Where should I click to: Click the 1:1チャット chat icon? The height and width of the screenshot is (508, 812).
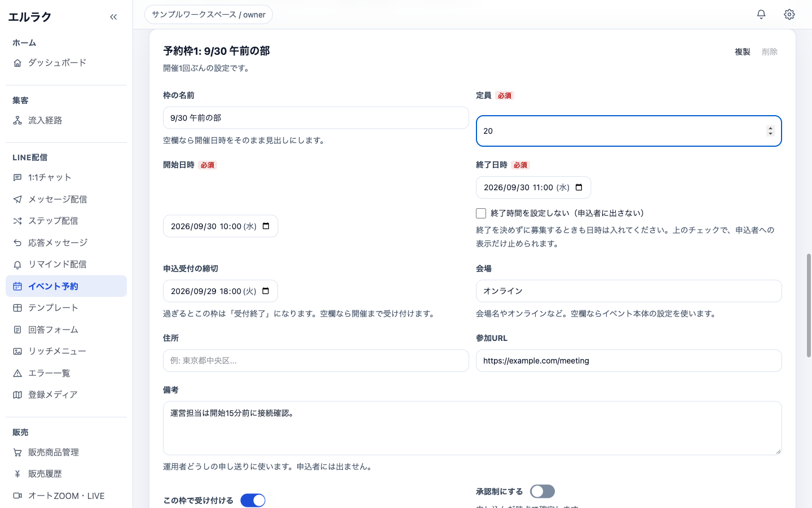[17, 178]
